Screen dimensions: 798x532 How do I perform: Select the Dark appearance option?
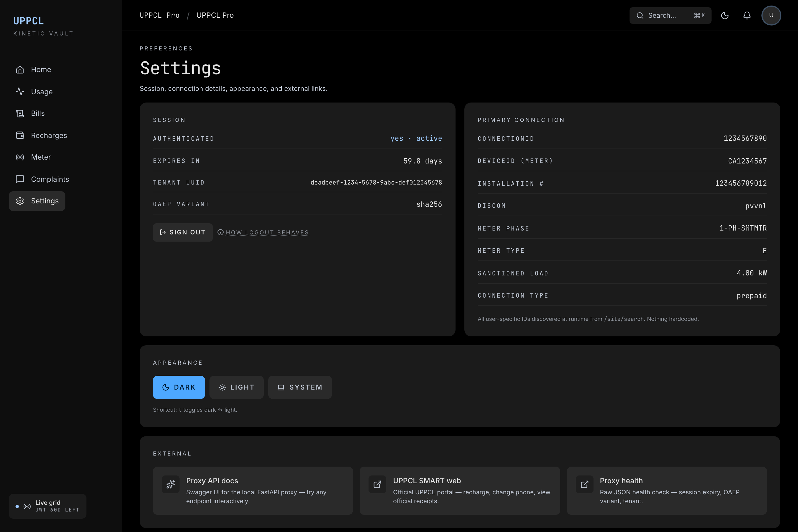point(179,387)
